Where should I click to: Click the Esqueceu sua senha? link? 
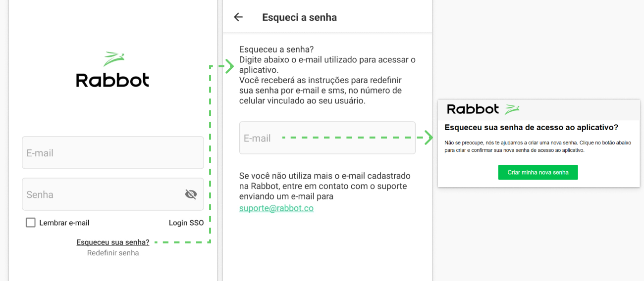(x=113, y=242)
